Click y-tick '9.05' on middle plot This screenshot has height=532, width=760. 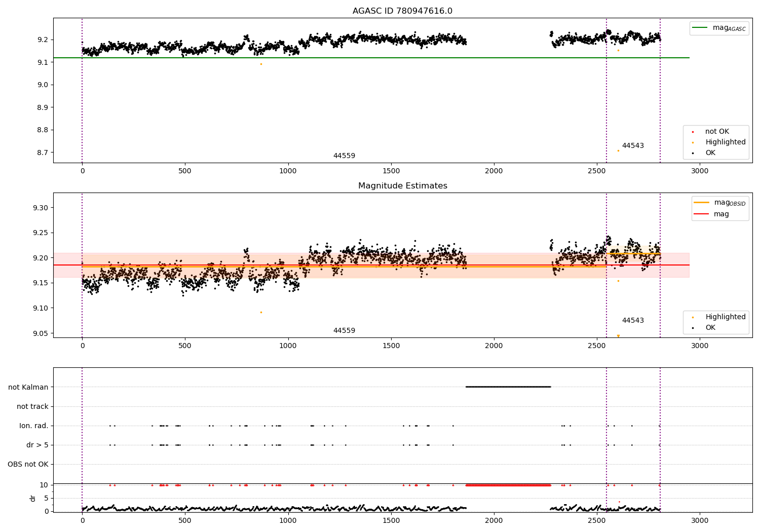pyautogui.click(x=40, y=333)
